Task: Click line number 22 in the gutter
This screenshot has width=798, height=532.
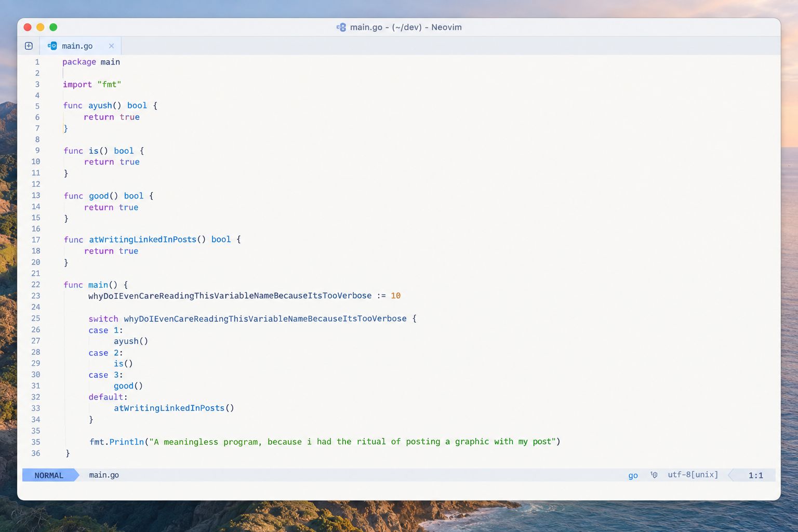Action: [36, 285]
